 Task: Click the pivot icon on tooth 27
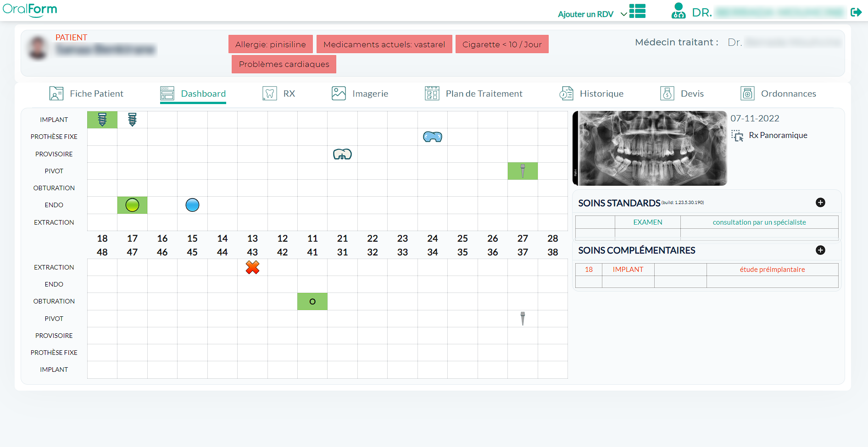pyautogui.click(x=523, y=171)
